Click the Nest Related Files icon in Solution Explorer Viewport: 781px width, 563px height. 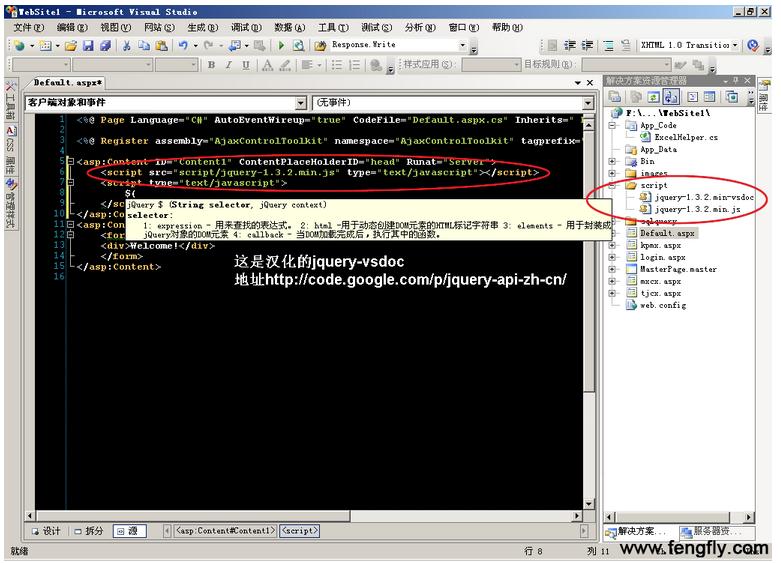pos(671,97)
